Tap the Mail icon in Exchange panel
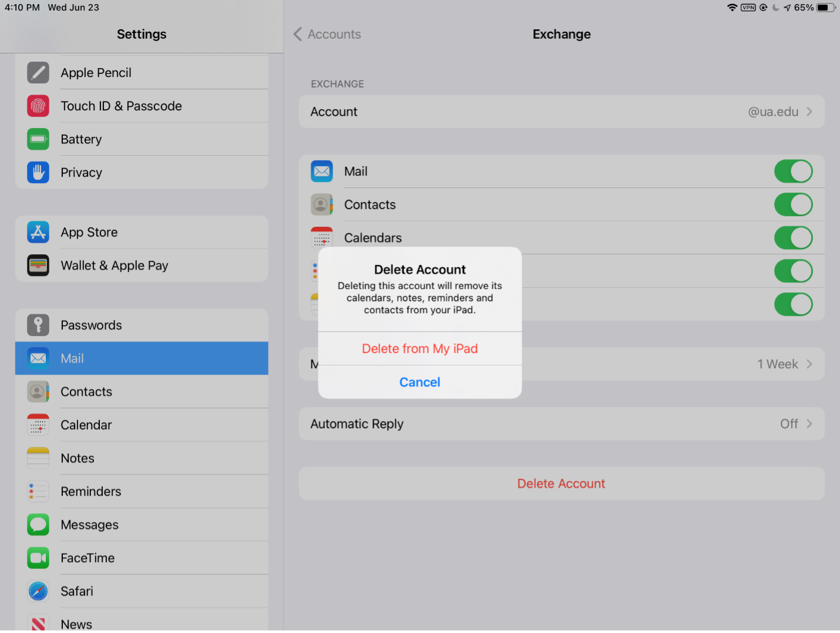The width and height of the screenshot is (840, 633). [x=322, y=171]
